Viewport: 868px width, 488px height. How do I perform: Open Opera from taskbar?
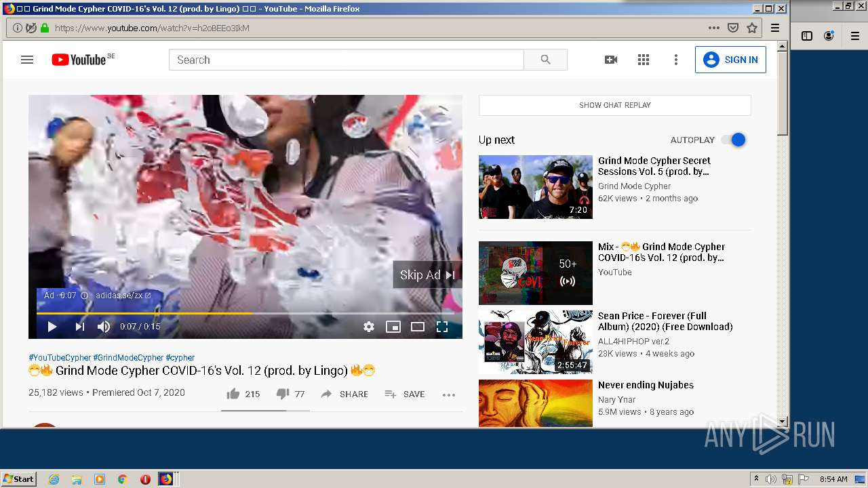(145, 479)
